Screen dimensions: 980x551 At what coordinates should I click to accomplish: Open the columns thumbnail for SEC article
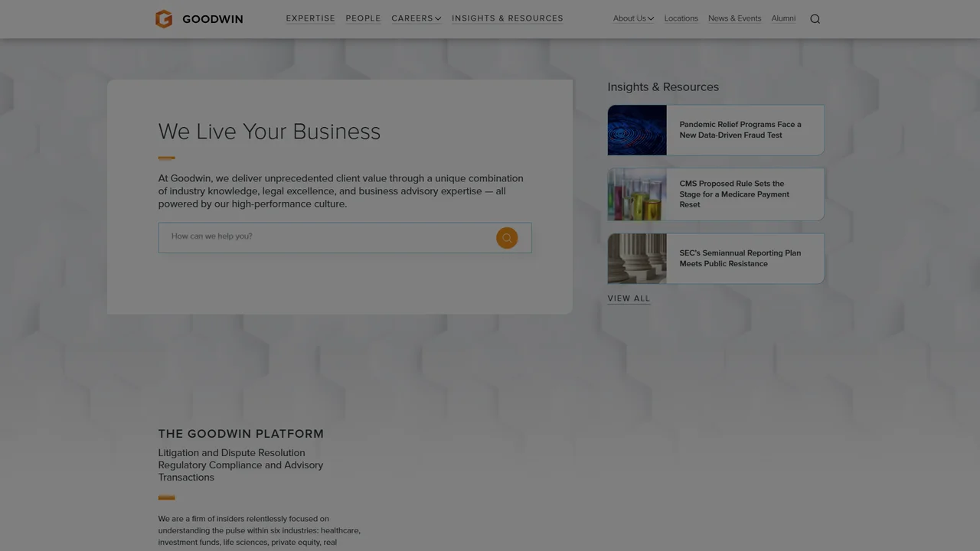[637, 259]
